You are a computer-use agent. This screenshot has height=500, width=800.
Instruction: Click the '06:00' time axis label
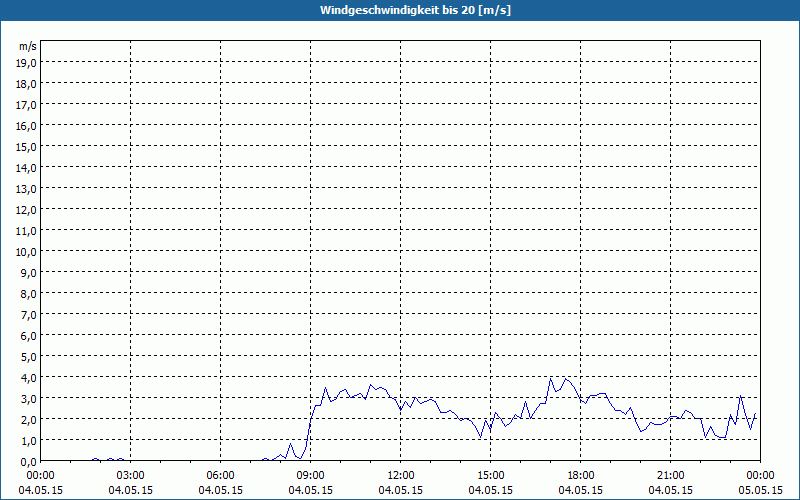click(x=220, y=476)
